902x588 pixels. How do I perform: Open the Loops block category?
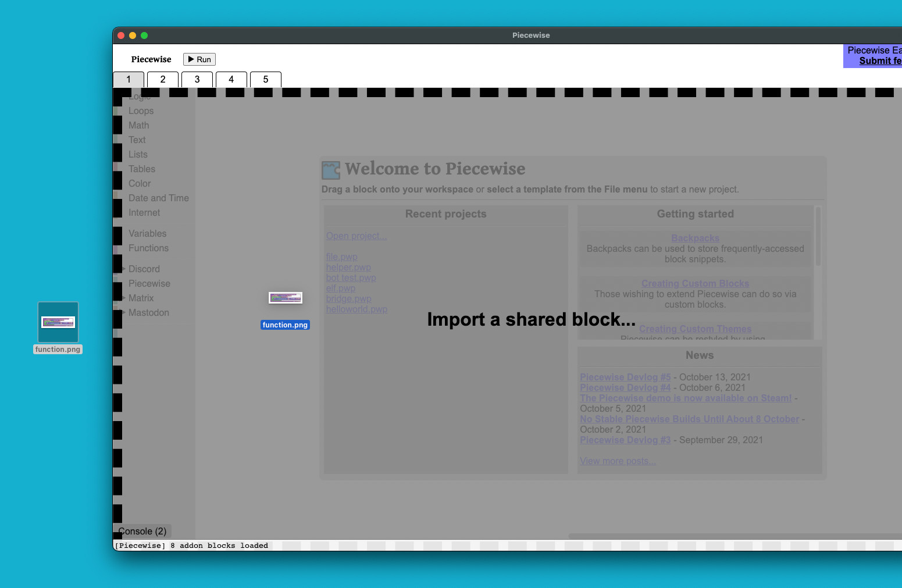click(x=141, y=111)
